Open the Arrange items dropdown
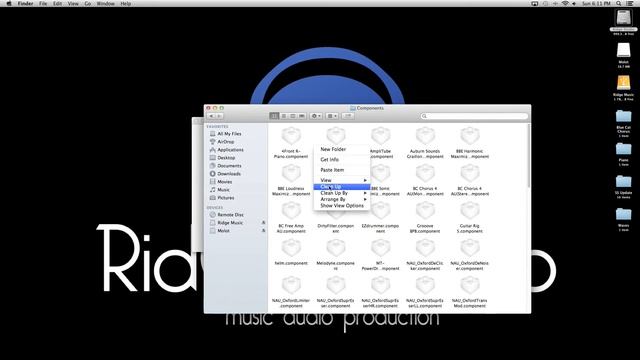This screenshot has height=360, width=640. tap(332, 116)
